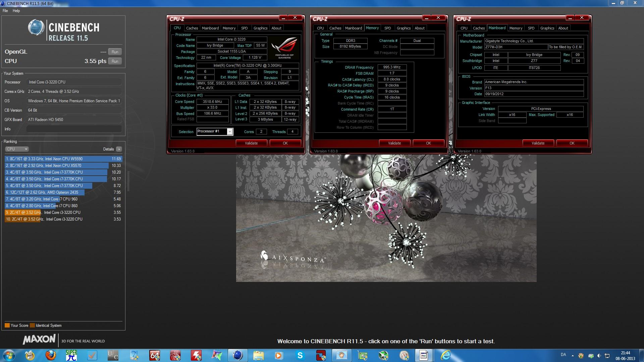This screenshot has width=644, height=362.
Task: Open SPD tab in first CPU-Z window
Action: click(x=245, y=28)
